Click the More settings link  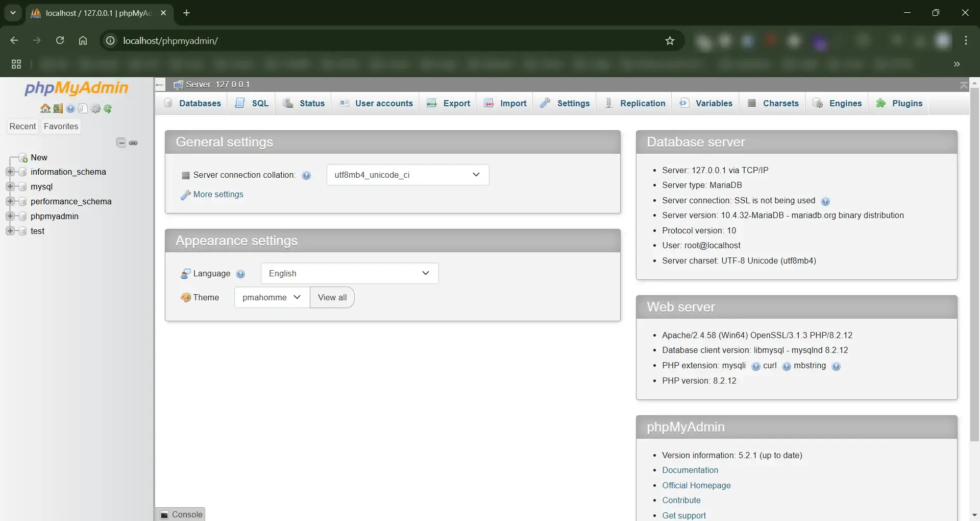tap(218, 195)
